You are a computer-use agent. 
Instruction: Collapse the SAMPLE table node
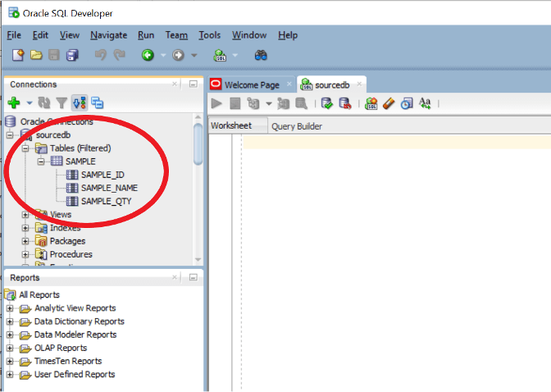click(41, 162)
